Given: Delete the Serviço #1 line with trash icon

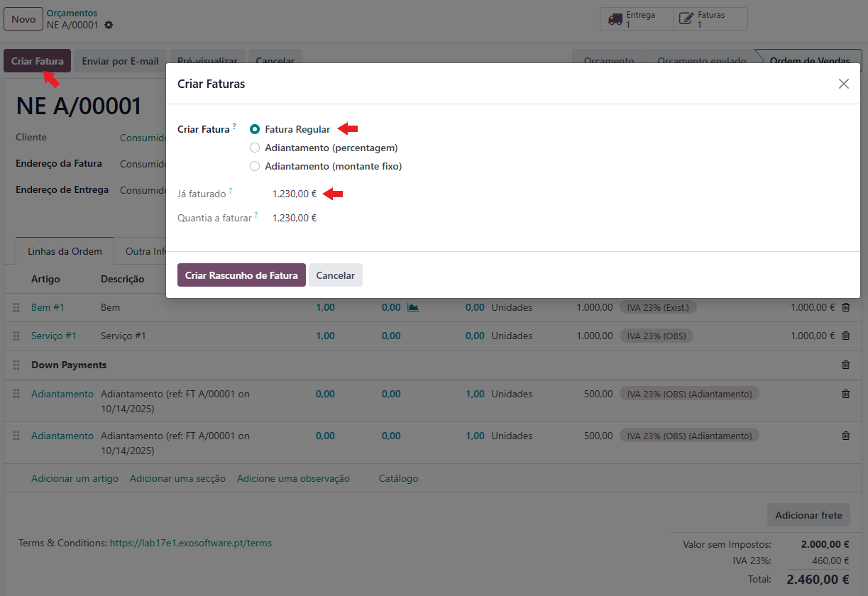Looking at the screenshot, I should [845, 336].
